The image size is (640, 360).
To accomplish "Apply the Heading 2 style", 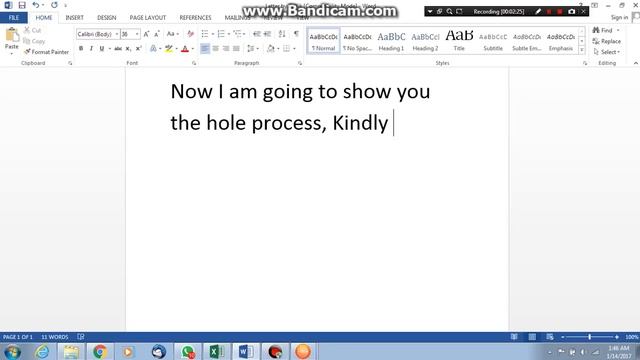I will (x=425, y=41).
